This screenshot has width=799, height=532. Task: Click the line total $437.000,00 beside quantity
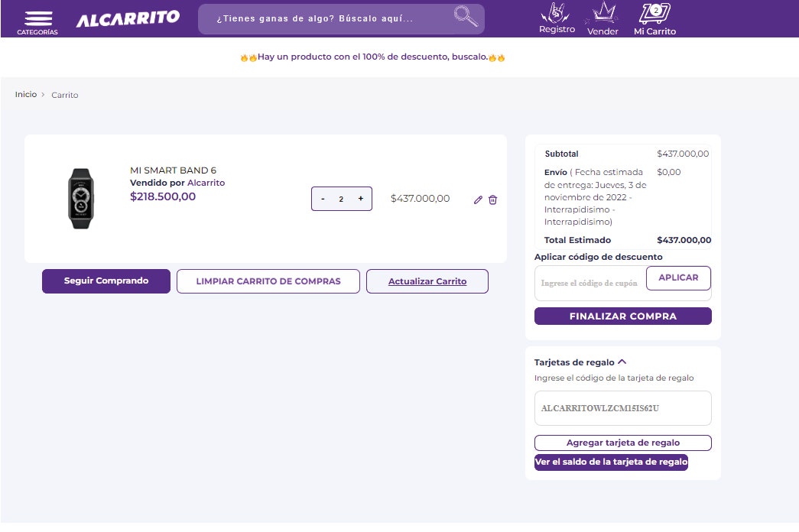coord(420,199)
